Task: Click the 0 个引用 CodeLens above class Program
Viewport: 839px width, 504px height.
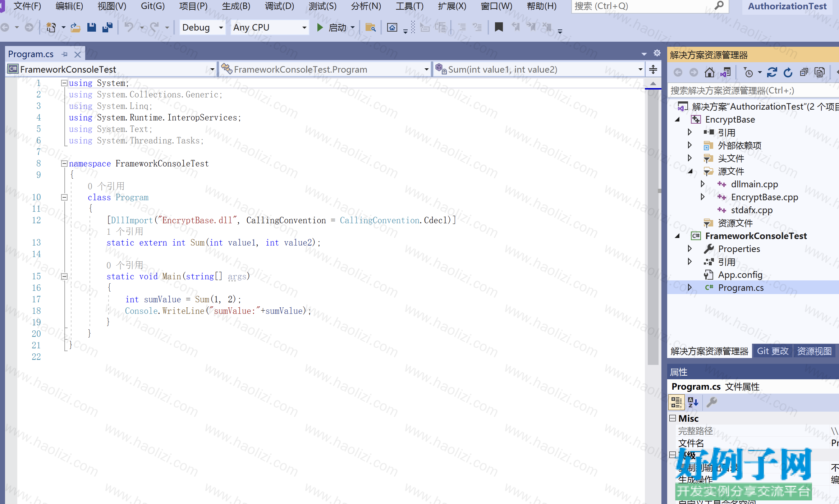Action: tap(106, 186)
